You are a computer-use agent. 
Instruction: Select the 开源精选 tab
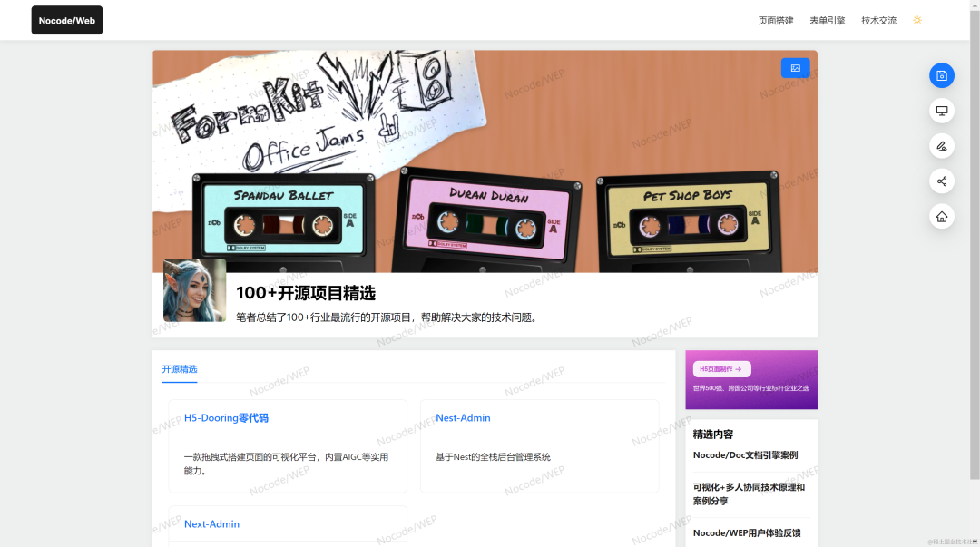click(180, 369)
